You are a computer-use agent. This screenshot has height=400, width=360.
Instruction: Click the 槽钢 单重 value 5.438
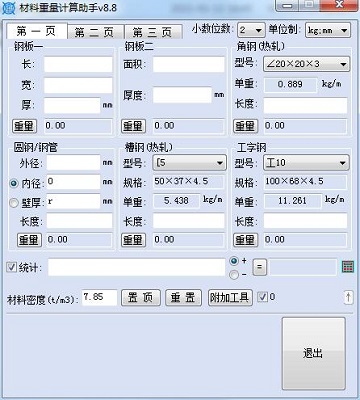(x=176, y=201)
